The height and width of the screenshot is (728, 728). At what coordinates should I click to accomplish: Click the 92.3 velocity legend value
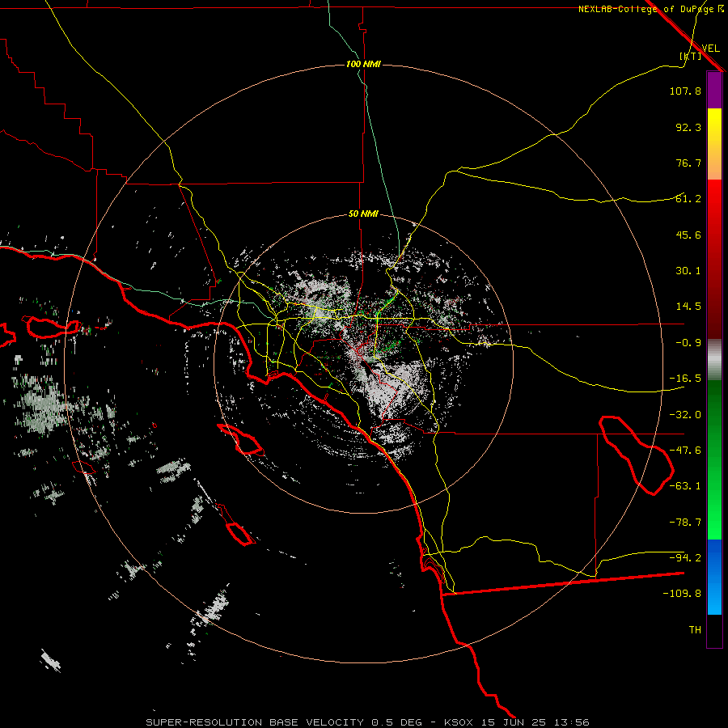pos(688,127)
